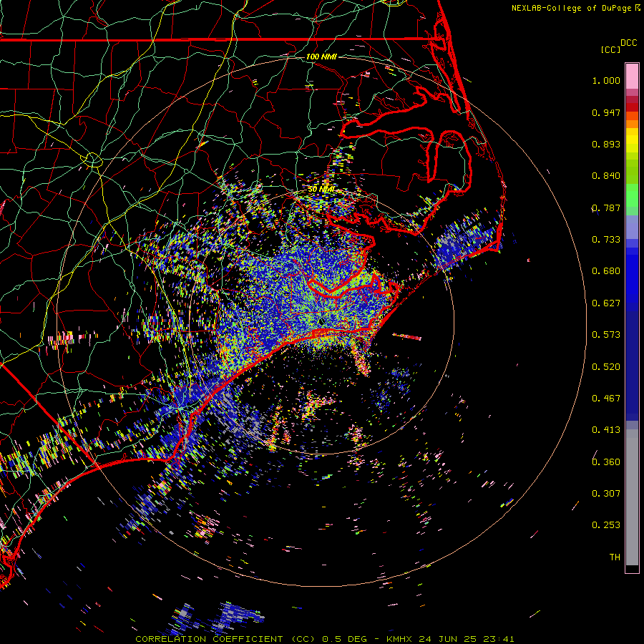Click the Correlation Coefficient caption at bottom

[324, 639]
